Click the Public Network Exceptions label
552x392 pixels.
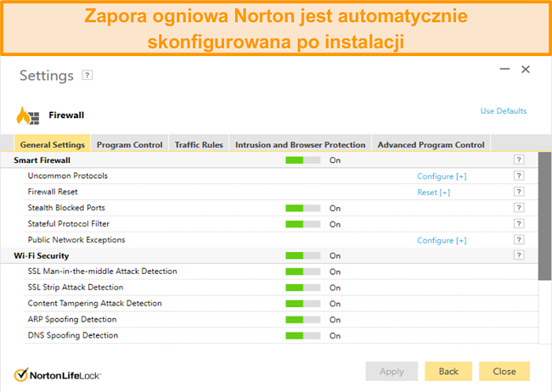tap(76, 239)
